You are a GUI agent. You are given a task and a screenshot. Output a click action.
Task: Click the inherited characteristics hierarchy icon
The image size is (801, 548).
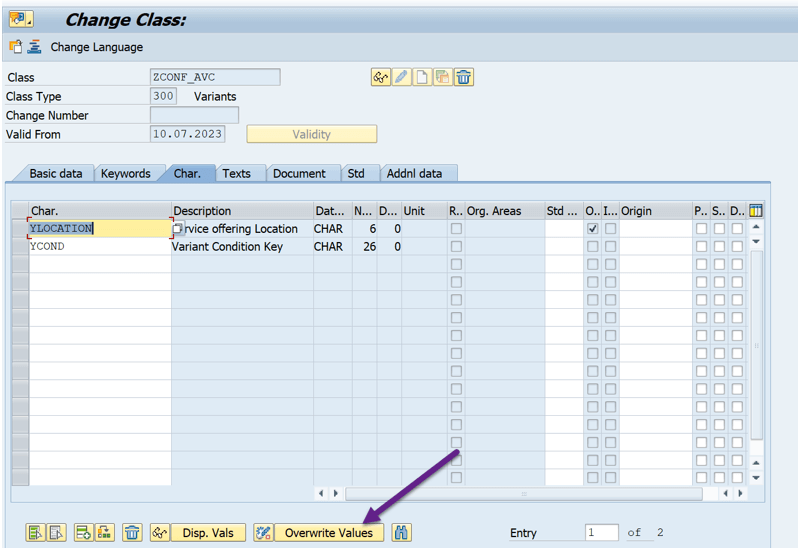(105, 533)
